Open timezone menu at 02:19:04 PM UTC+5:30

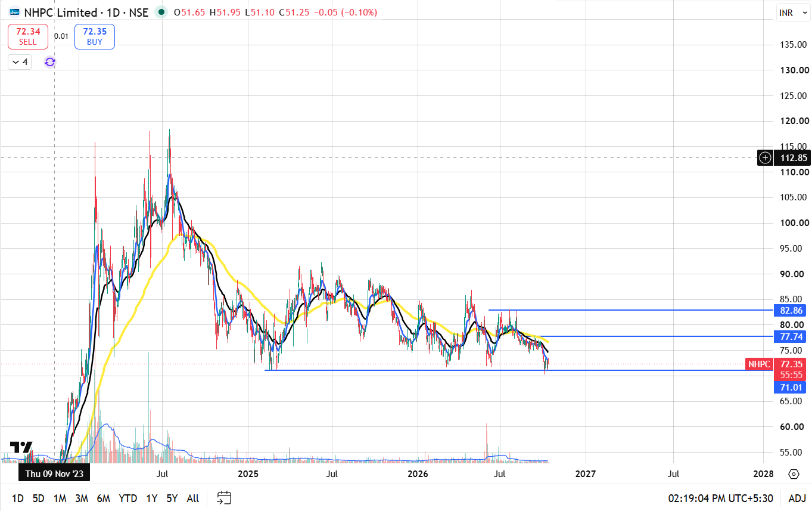click(x=720, y=498)
